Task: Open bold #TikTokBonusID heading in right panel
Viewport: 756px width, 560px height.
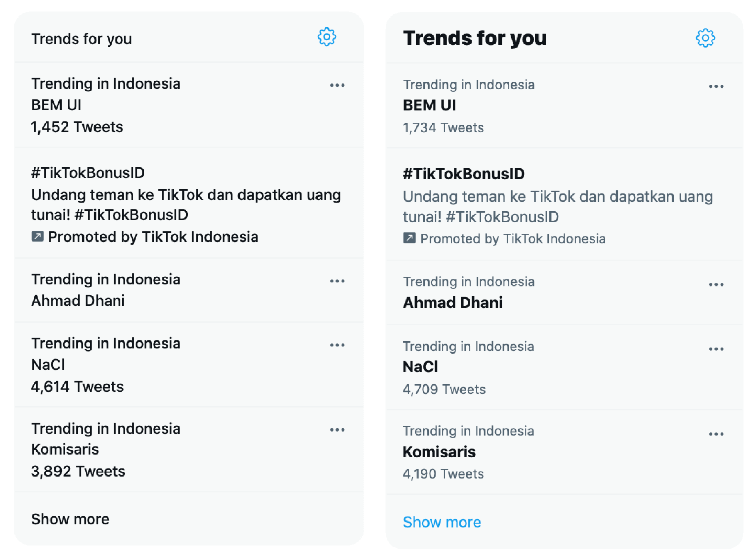Action: point(463,174)
